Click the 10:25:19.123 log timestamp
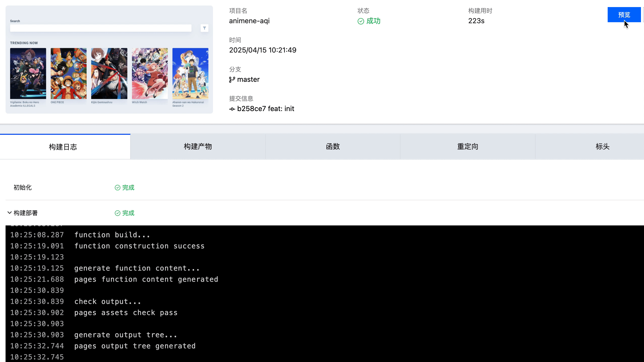 click(x=37, y=257)
